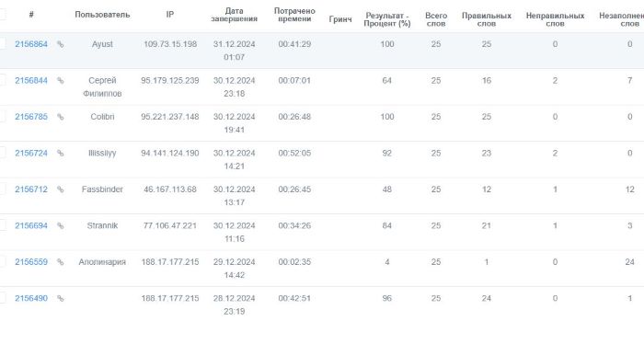Click the Потрачено времени column header
The width and height of the screenshot is (644, 344).
pos(294,15)
